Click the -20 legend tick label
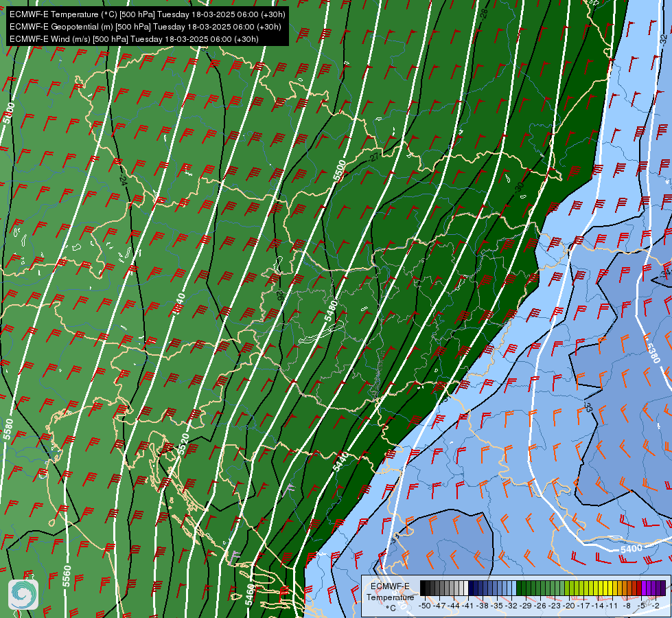 click(569, 606)
